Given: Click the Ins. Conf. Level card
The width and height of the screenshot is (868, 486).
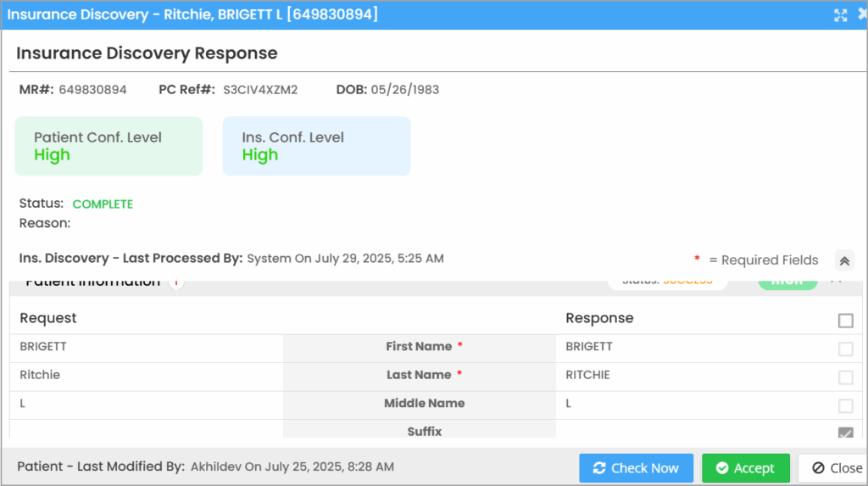Looking at the screenshot, I should coord(316,146).
